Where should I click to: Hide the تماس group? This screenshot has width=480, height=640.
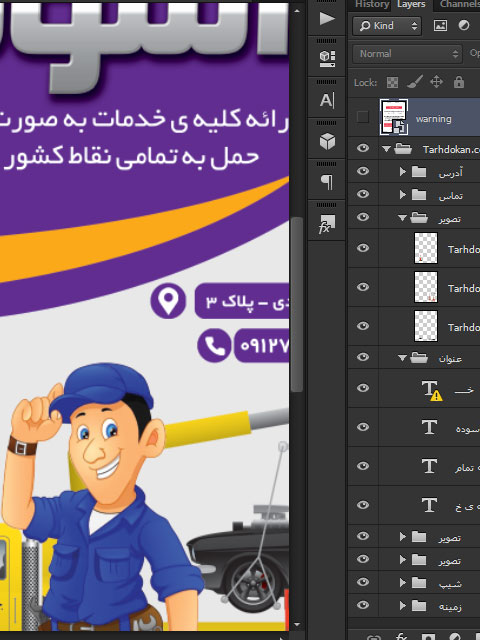363,194
